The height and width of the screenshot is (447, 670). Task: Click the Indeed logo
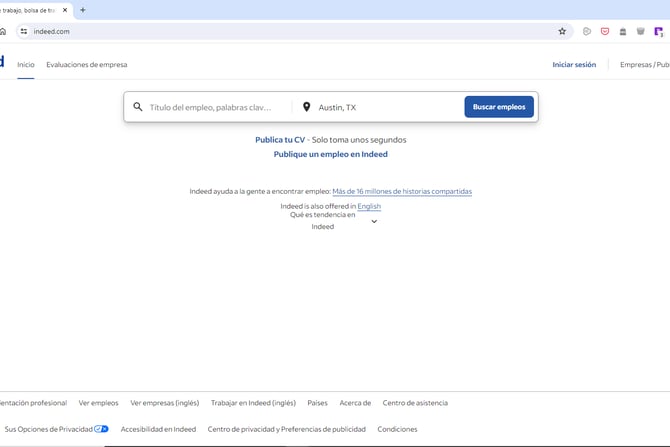pos(2,62)
